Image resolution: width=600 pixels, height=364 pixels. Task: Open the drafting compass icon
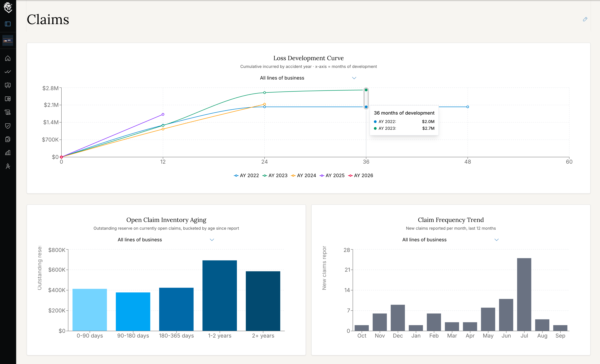point(8,166)
